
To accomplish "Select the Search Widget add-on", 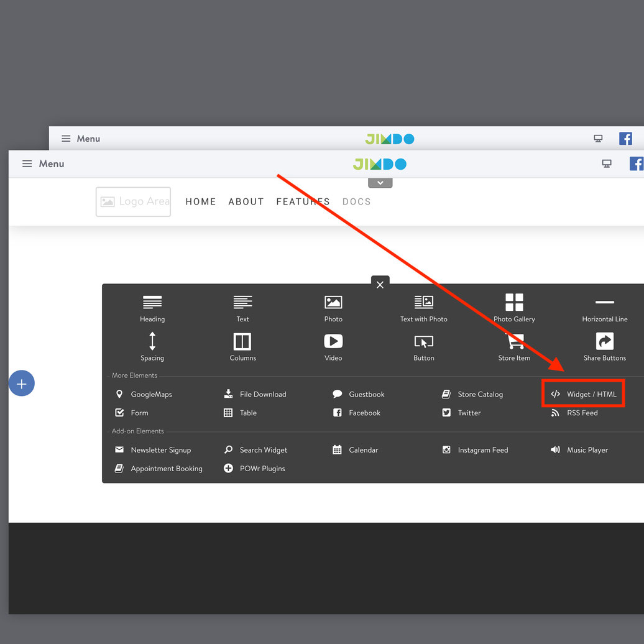I will [255, 449].
